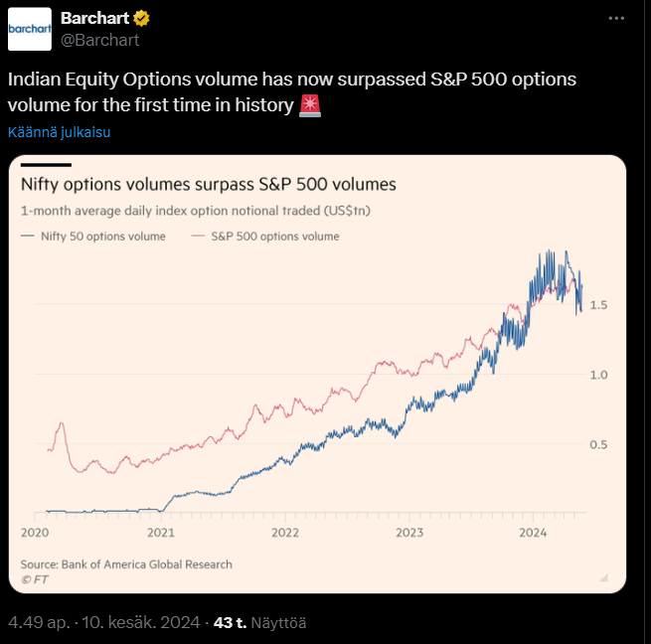
Task: Click the pink S&P 500 legend line
Action: click(197, 237)
